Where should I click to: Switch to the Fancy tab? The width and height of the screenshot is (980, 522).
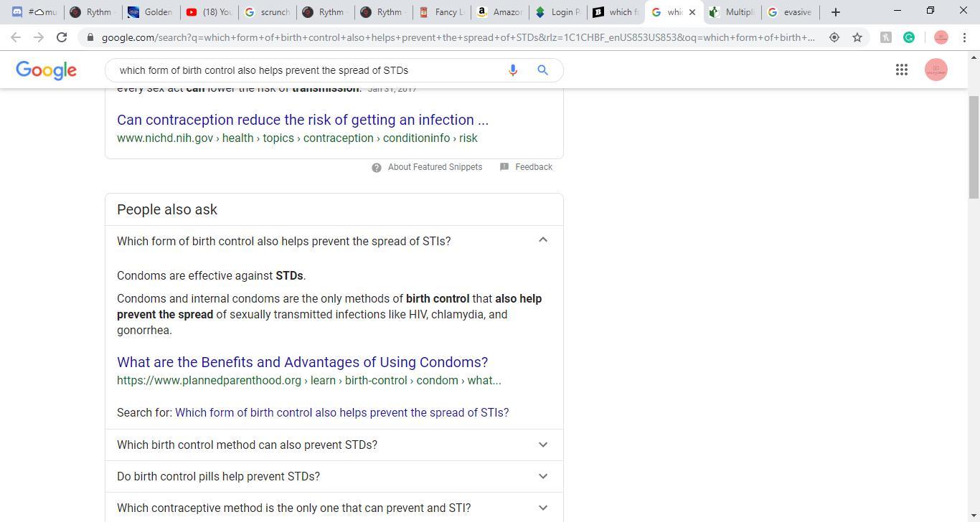[442, 12]
